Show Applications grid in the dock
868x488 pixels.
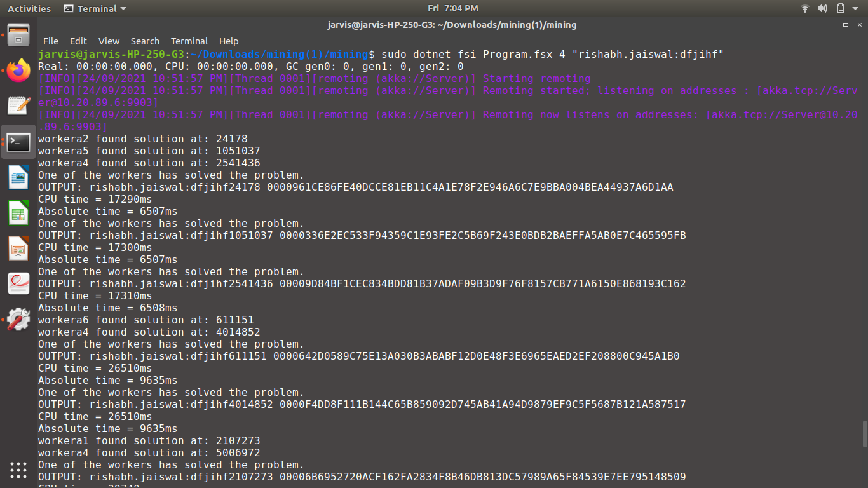(x=18, y=470)
